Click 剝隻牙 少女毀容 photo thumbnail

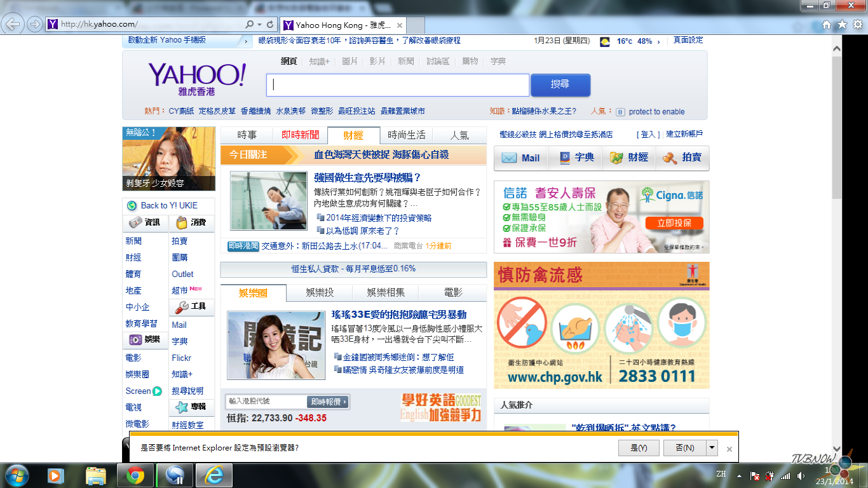[x=169, y=159]
